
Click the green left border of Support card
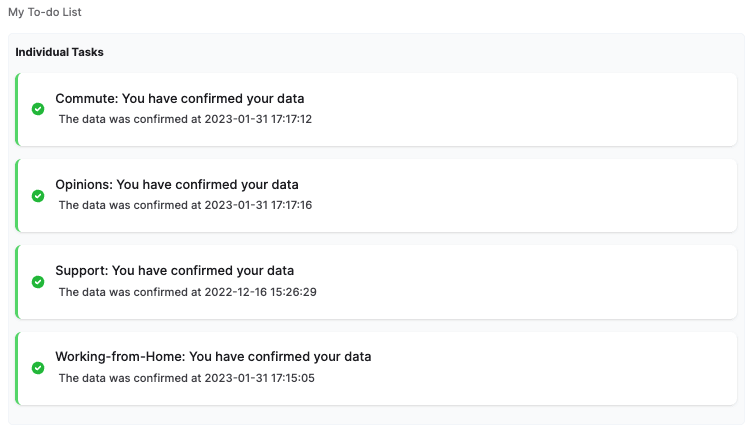click(x=17, y=282)
